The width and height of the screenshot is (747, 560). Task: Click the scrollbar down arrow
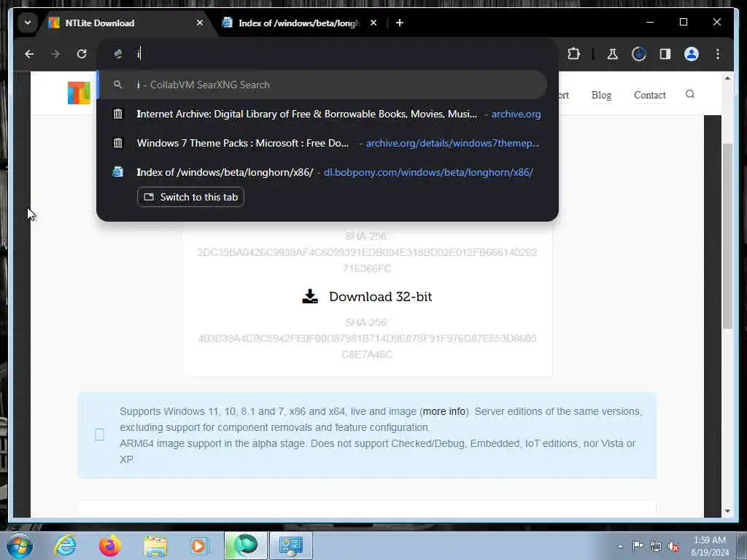[x=727, y=511]
